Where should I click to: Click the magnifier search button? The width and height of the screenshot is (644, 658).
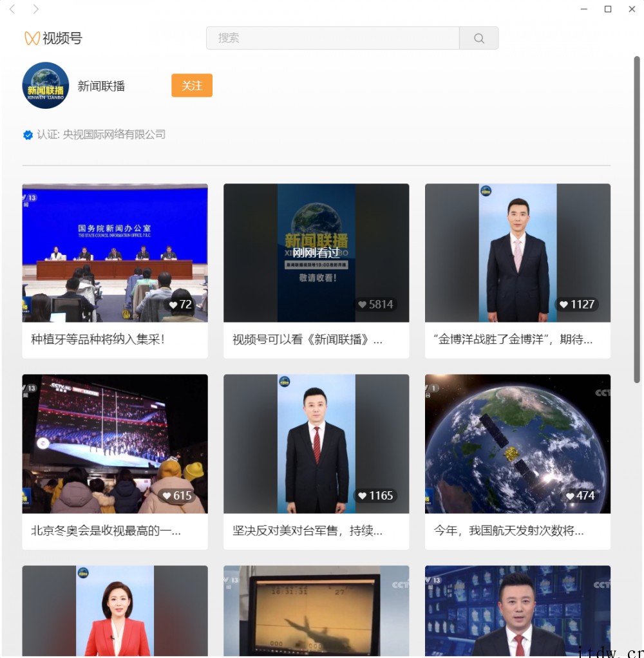pos(479,38)
